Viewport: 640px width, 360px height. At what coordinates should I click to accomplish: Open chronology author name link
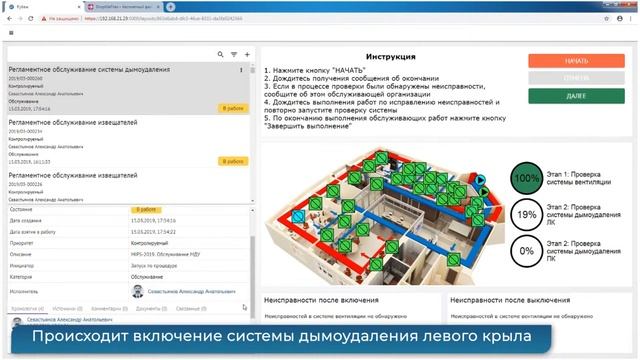tap(70, 320)
